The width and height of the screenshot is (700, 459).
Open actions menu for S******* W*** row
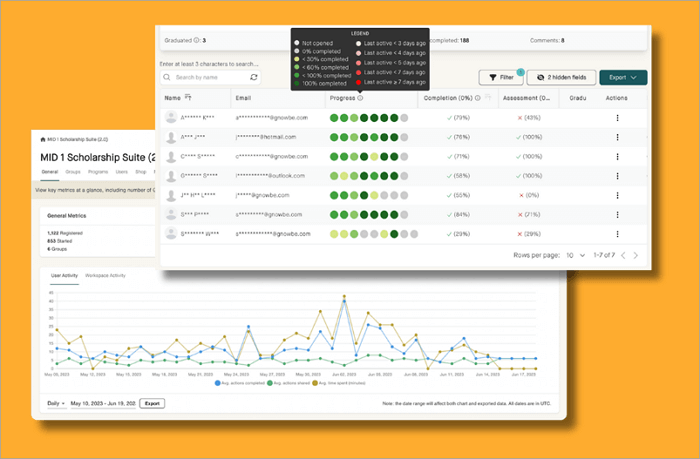617,234
